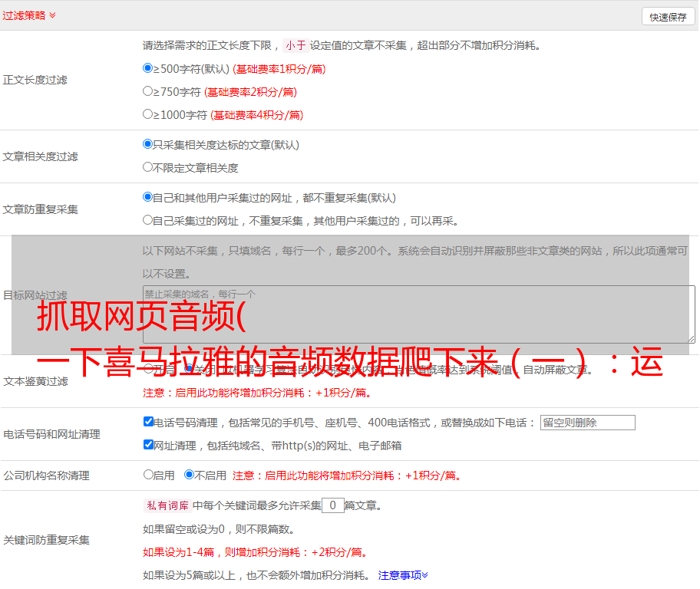Click the 正文长度过滤 row label
The height and width of the screenshot is (589, 700).
coord(35,80)
